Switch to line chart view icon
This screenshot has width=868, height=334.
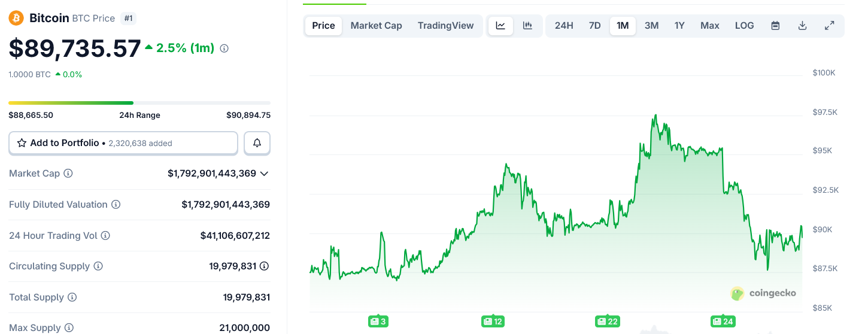coord(501,26)
